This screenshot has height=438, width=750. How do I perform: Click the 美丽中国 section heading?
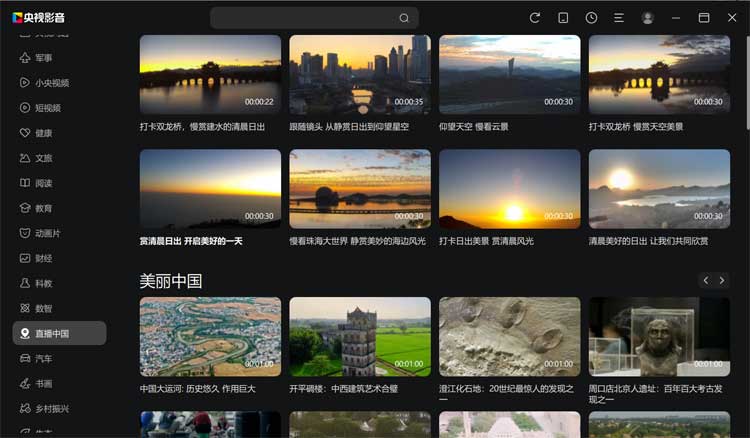171,281
